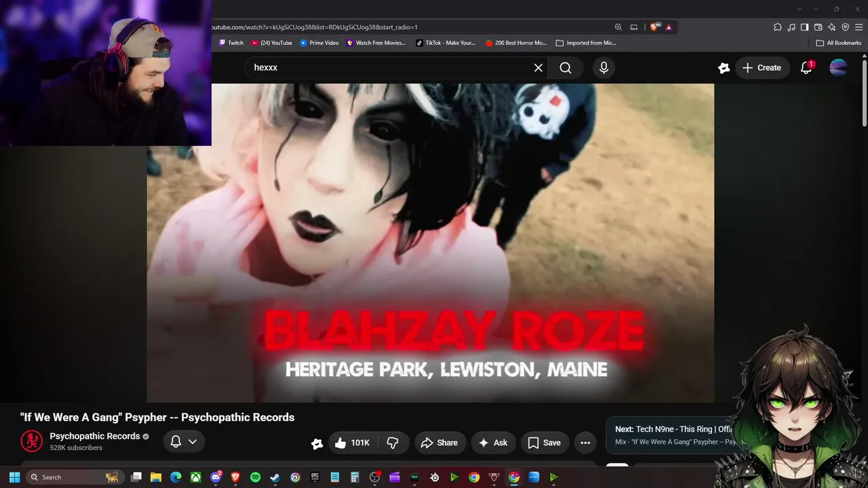This screenshot has width=868, height=488.
Task: Open the Xbox app from the taskbar
Action: tap(195, 477)
